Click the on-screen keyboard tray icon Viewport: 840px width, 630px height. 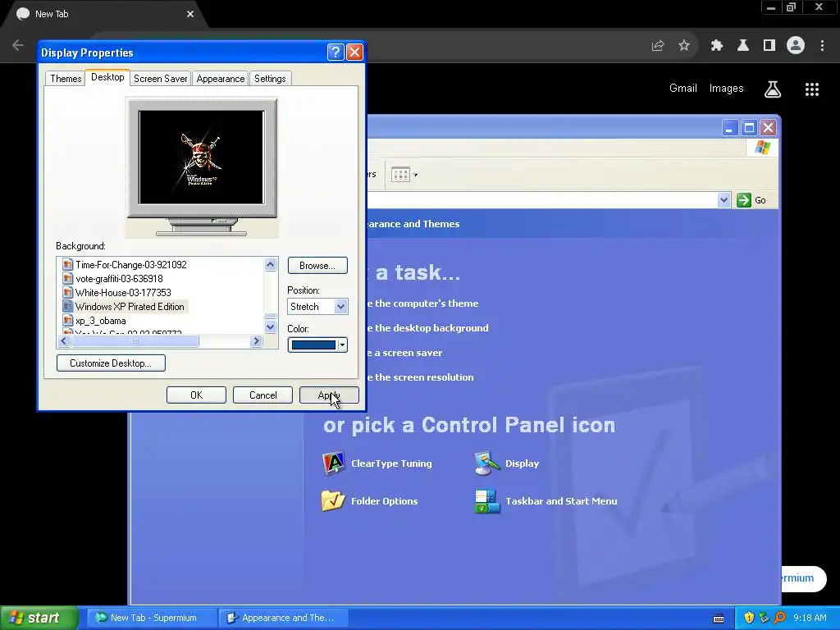point(719,619)
